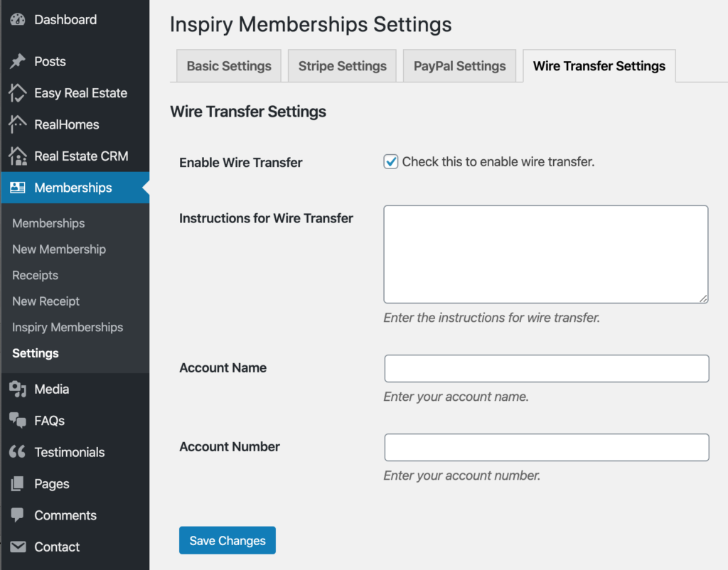This screenshot has width=728, height=570.
Task: Open the Stripe Settings tab
Action: 342,66
